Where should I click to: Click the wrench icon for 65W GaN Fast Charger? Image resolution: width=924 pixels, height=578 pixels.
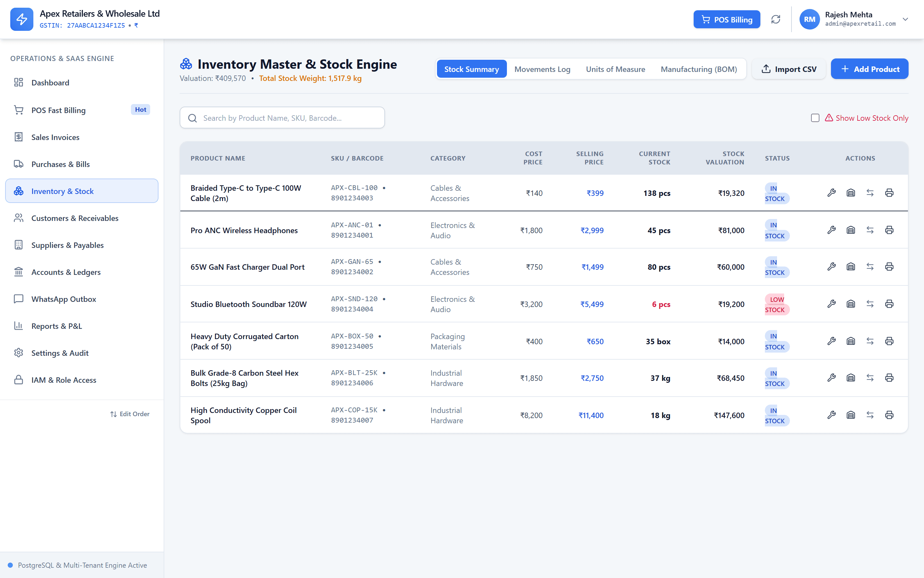click(x=831, y=267)
